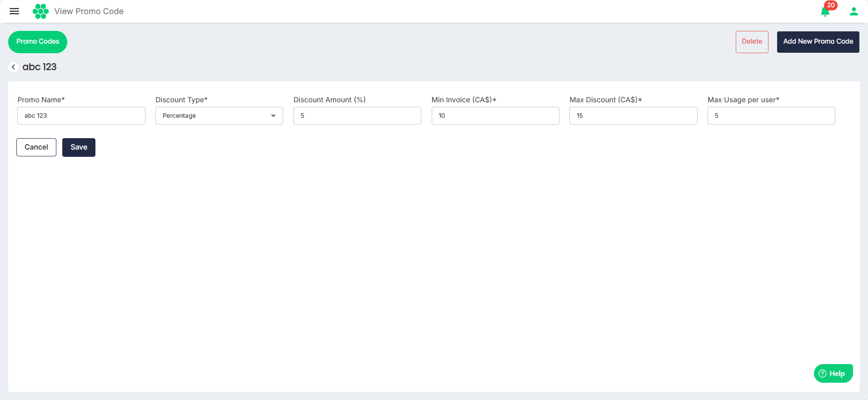Screen dimensions: 868x400
Task: Click the Discount Type* label
Action: tap(181, 100)
